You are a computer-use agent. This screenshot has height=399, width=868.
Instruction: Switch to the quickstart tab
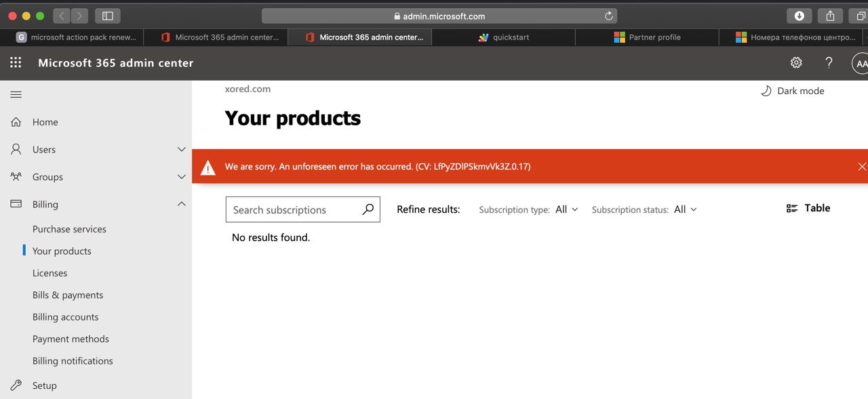pyautogui.click(x=503, y=37)
